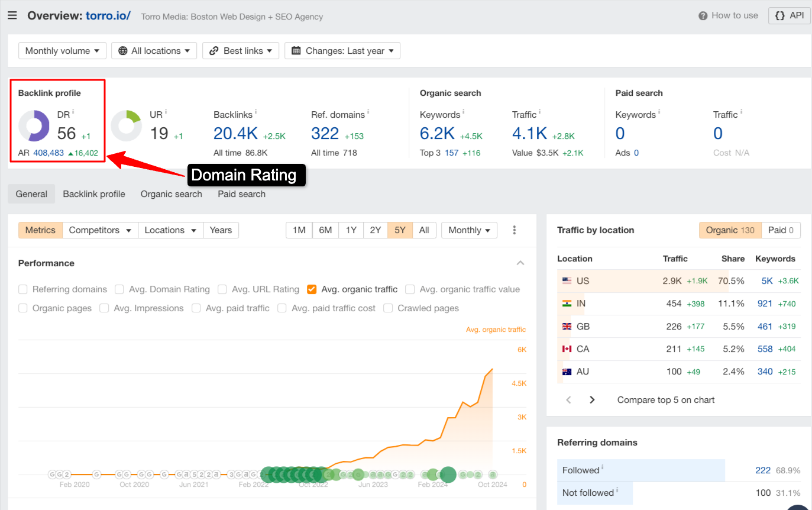812x510 pixels.
Task: Set chart range to 2Y
Action: click(x=376, y=230)
